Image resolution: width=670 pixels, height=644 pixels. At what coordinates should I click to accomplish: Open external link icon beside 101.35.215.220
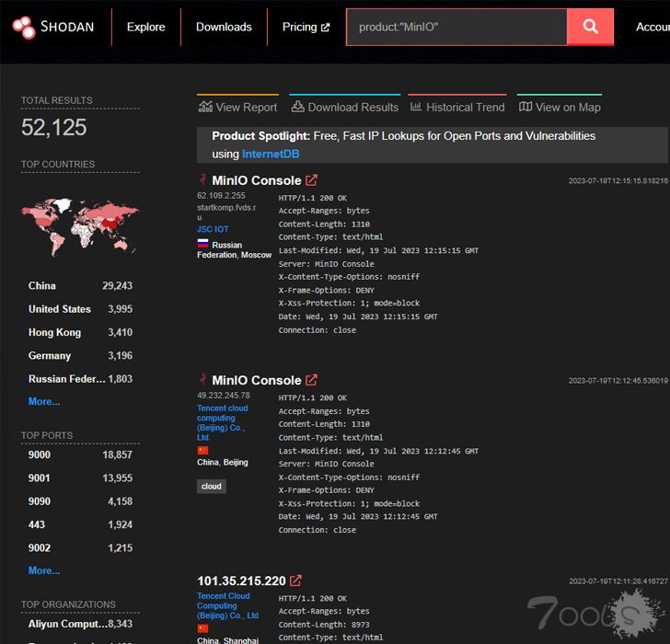[x=295, y=581]
